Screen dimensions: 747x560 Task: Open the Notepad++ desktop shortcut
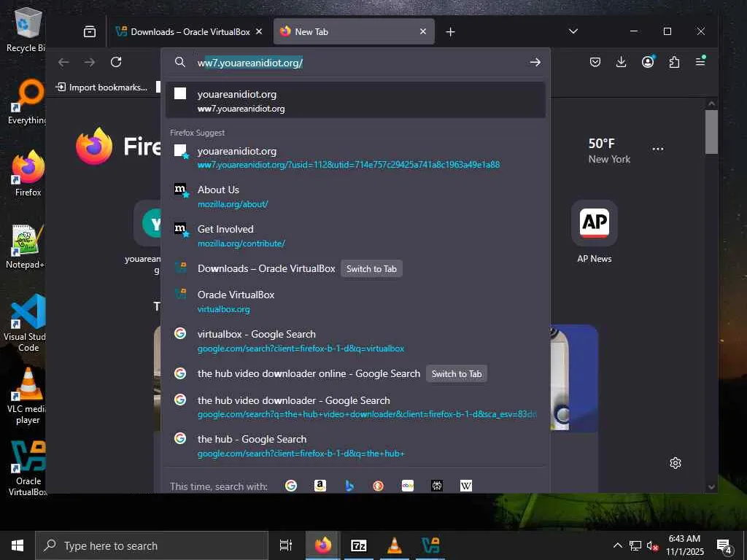[x=25, y=246]
